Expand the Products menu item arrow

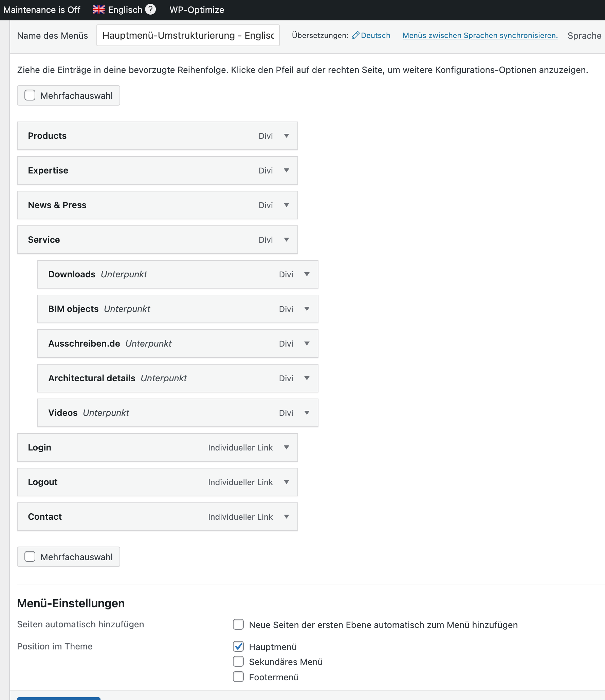pos(287,136)
